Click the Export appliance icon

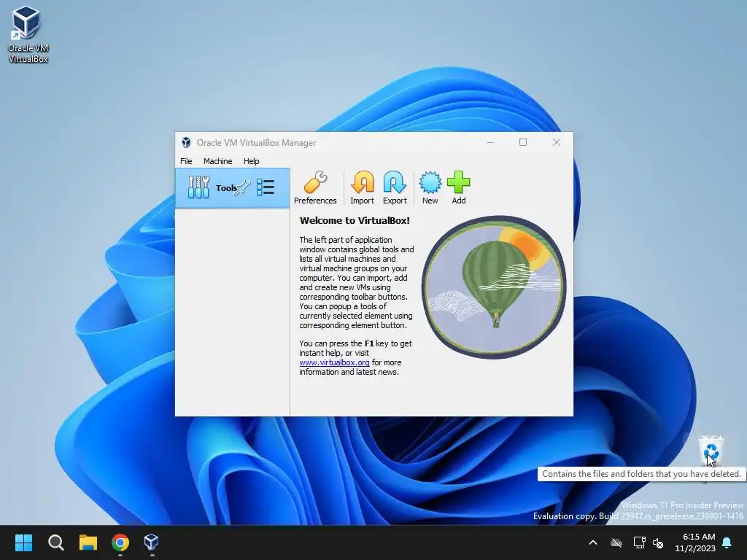(x=395, y=187)
